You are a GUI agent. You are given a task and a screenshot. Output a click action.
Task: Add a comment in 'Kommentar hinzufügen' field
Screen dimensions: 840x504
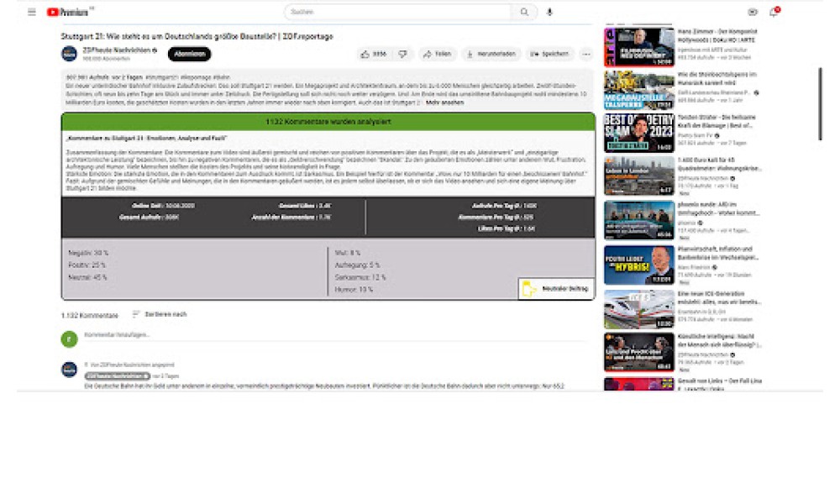337,335
